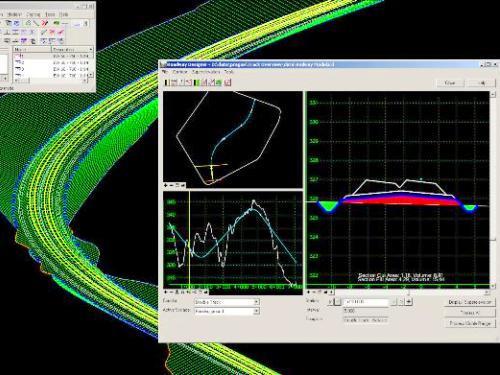The image size is (500, 375).
Task: Open the File menu in Roadway Designer
Action: (165, 72)
